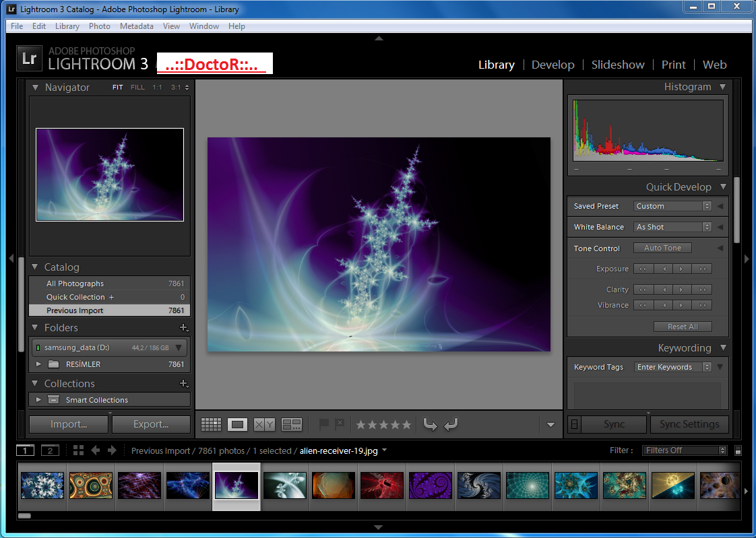Image resolution: width=756 pixels, height=538 pixels.
Task: Open Survey view icon
Action: pyautogui.click(x=292, y=424)
